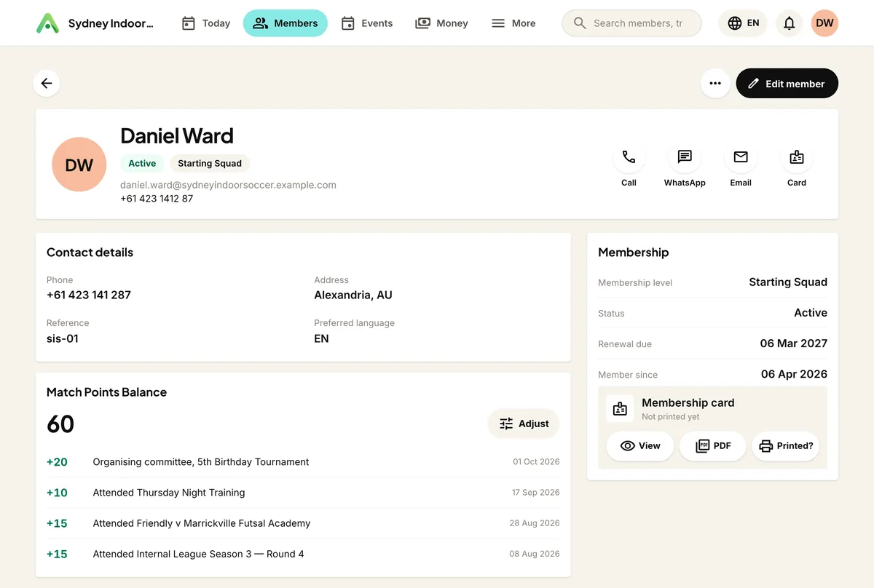This screenshot has height=588, width=874.
Task: Open the Today tab
Action: [x=205, y=23]
